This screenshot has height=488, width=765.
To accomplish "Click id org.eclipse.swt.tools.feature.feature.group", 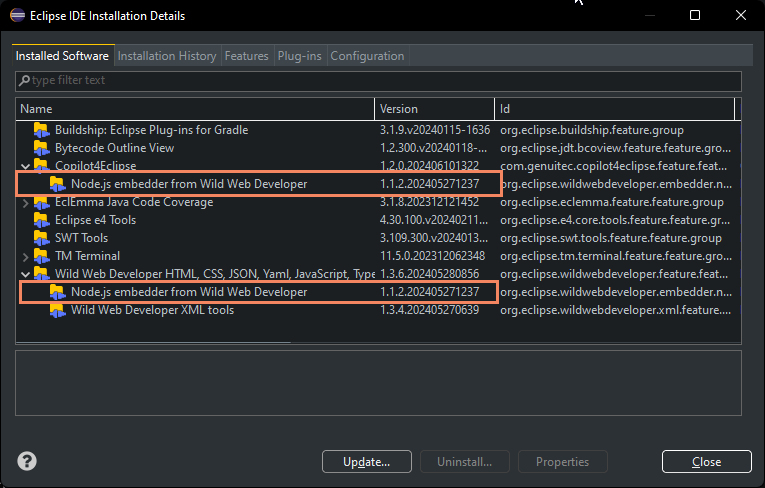I will tap(611, 239).
